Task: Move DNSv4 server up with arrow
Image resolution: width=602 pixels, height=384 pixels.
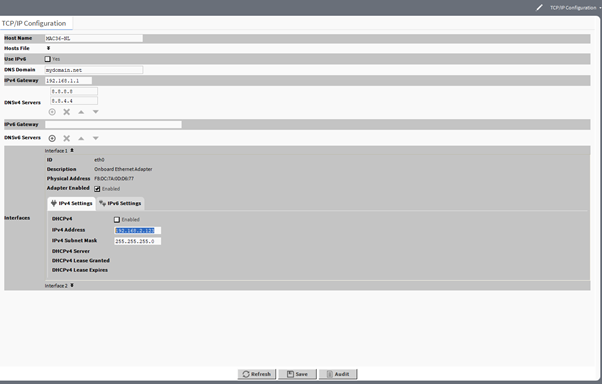Action: coord(81,112)
